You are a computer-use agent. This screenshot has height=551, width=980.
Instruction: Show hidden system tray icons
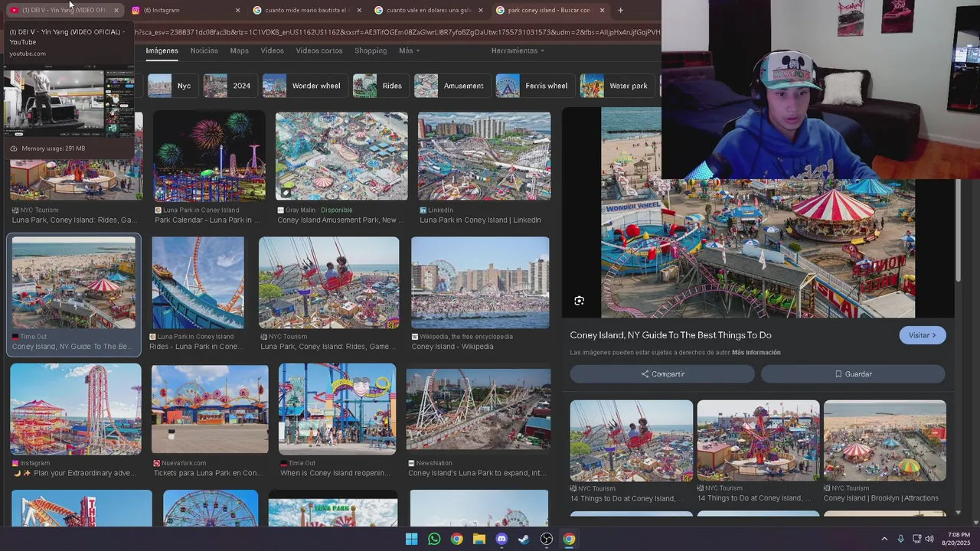coord(884,539)
